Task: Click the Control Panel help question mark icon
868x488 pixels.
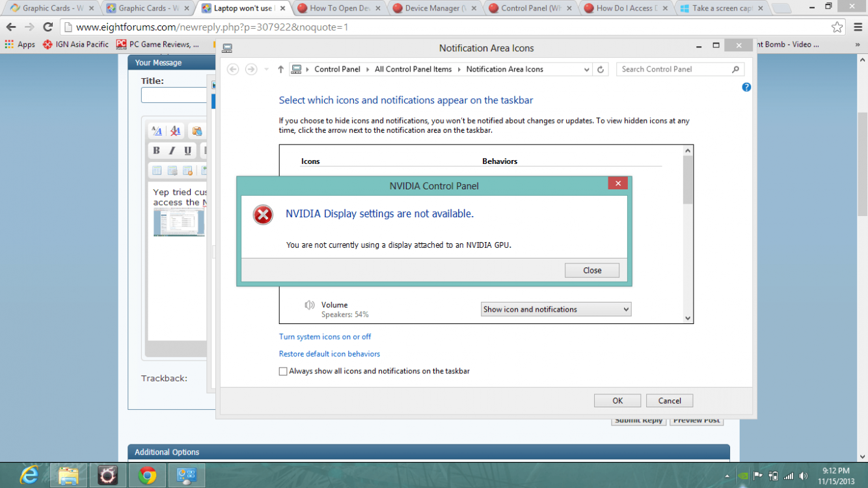Action: click(746, 87)
